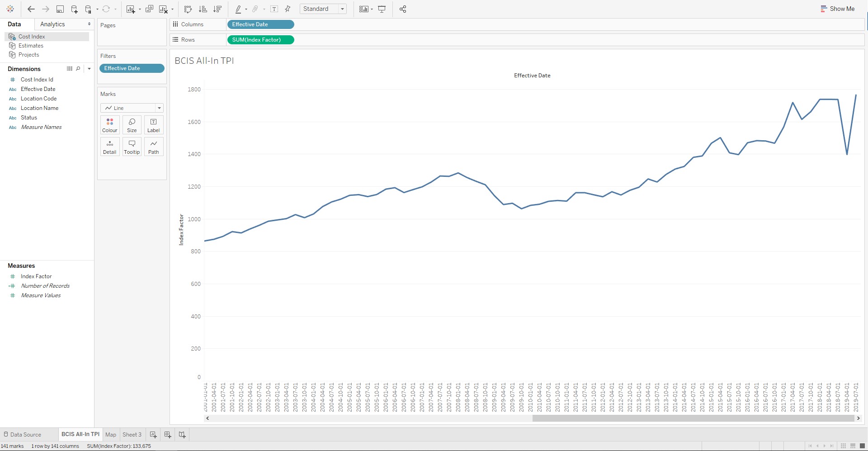This screenshot has width=868, height=451.
Task: Switch to the Analytics pane tab
Action: coord(52,24)
